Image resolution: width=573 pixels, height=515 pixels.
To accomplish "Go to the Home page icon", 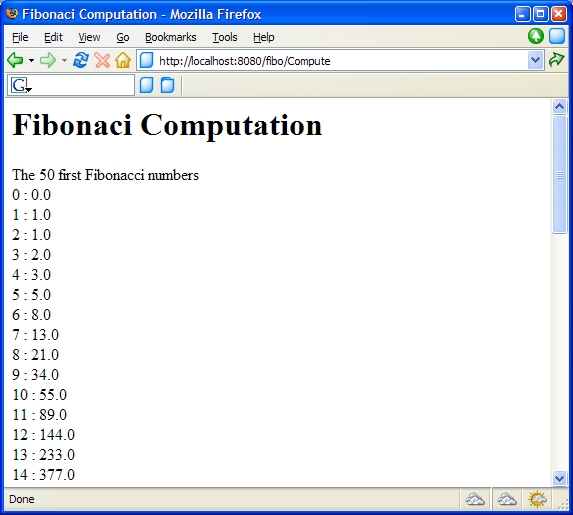I will [x=123, y=60].
